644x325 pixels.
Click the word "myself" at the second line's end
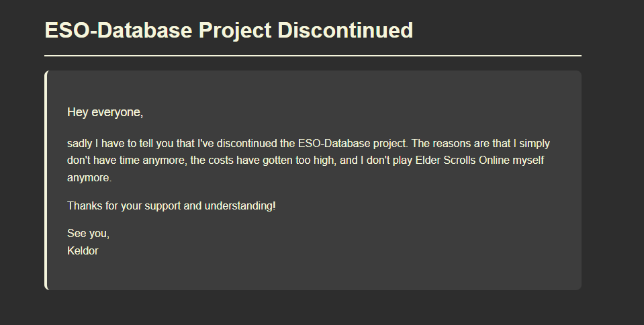click(528, 160)
